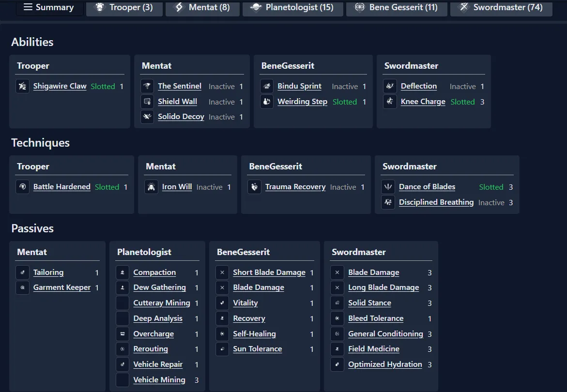Click Inactive status of Trauma Recovery
This screenshot has height=392, width=567.
[343, 187]
